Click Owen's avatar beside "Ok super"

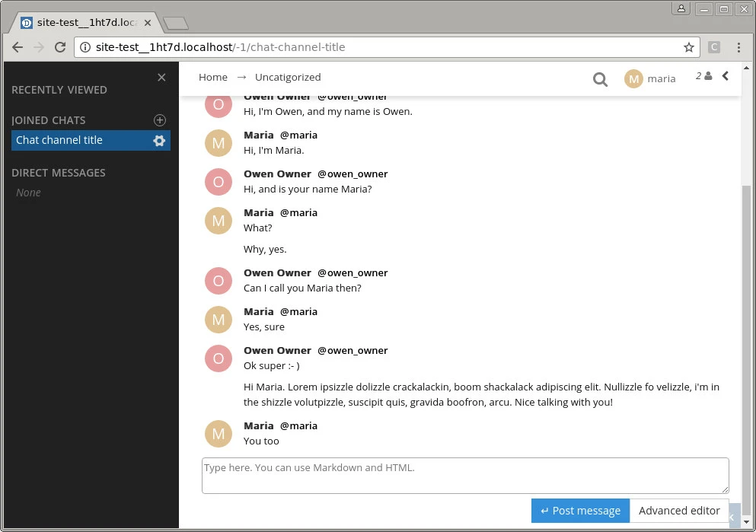click(219, 358)
